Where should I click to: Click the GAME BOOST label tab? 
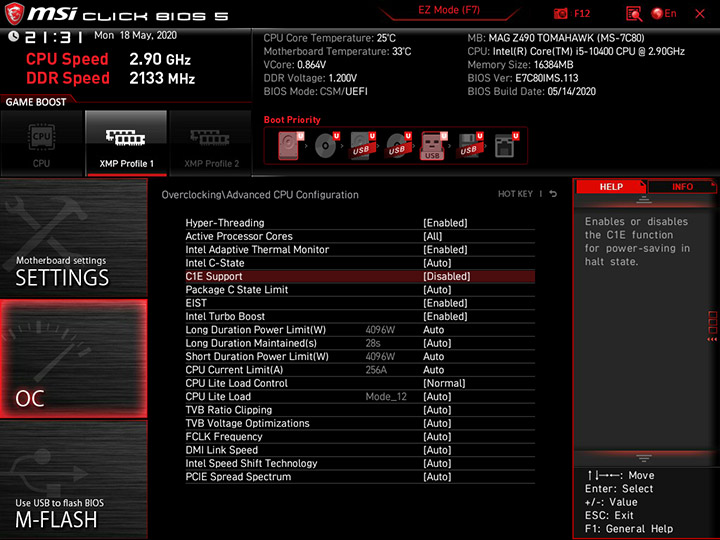pyautogui.click(x=36, y=102)
